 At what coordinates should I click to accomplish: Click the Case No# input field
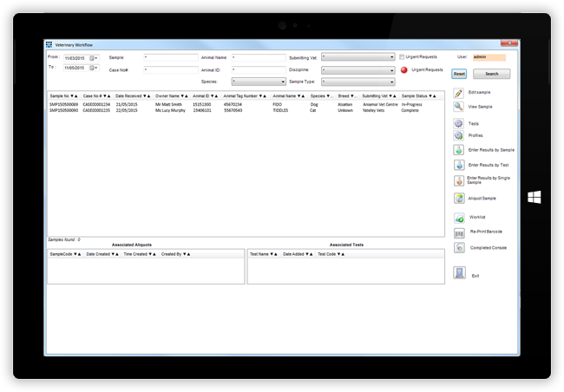point(171,69)
